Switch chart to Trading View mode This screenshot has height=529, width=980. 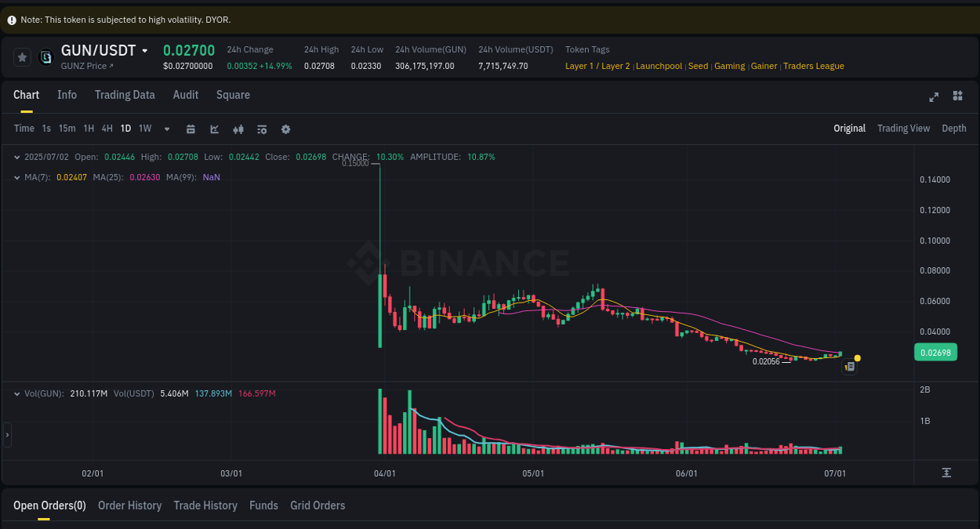(x=903, y=128)
